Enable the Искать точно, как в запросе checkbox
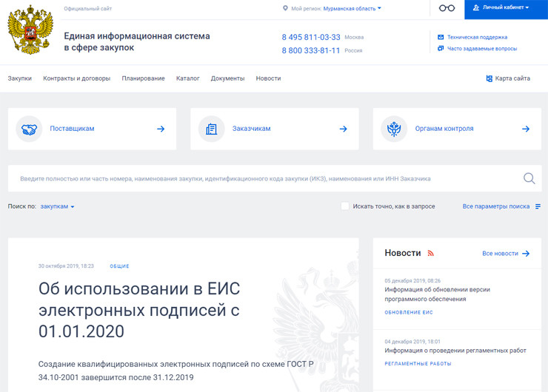This screenshot has width=548, height=392. [x=345, y=206]
